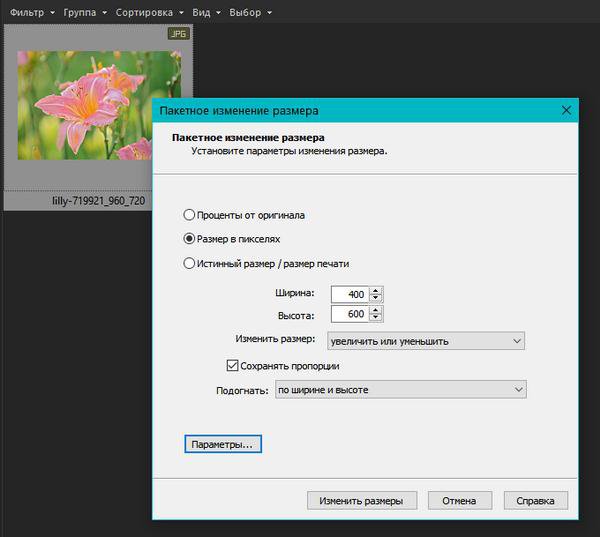This screenshot has width=600, height=537.
Task: Decrease height with the down spinner arrow
Action: click(x=376, y=318)
